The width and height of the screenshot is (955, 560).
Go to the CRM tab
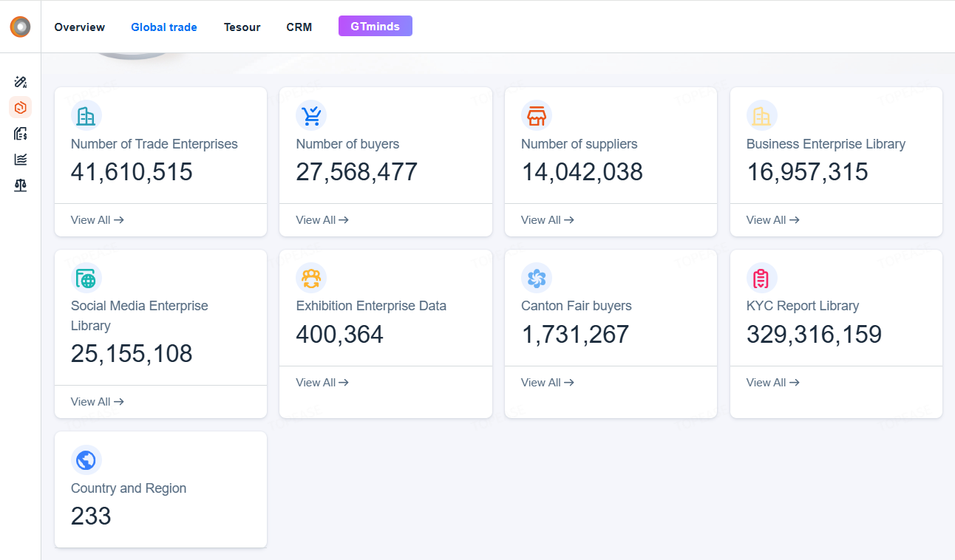pos(299,27)
